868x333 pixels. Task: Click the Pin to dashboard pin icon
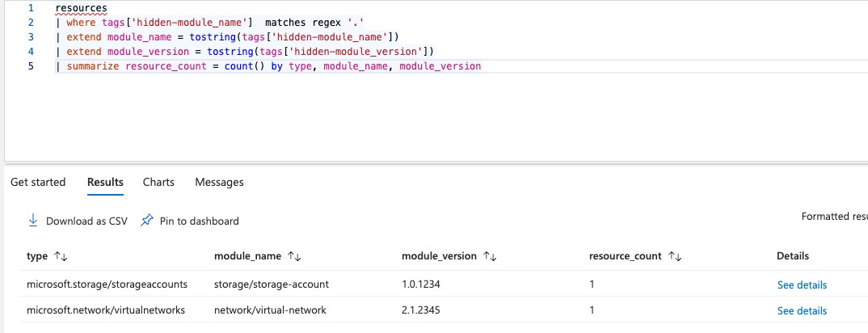tap(147, 221)
